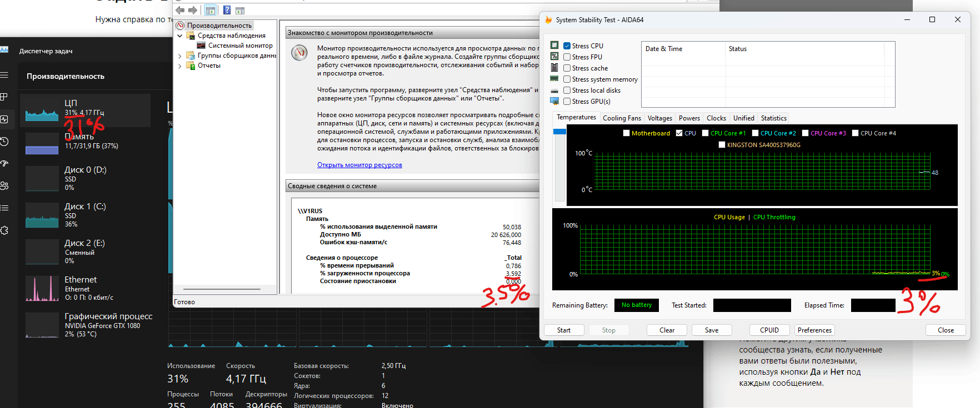Click Save button in AIDA64
The width and height of the screenshot is (980, 408).
tap(712, 330)
